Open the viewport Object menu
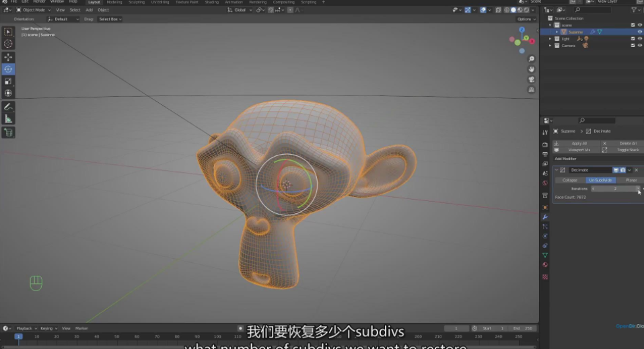 (x=104, y=10)
